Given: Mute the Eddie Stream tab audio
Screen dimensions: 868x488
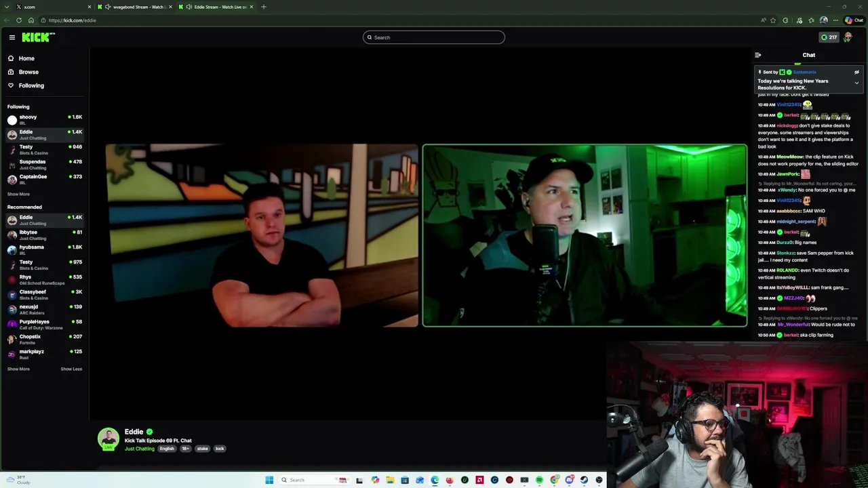Looking at the screenshot, I should [189, 7].
